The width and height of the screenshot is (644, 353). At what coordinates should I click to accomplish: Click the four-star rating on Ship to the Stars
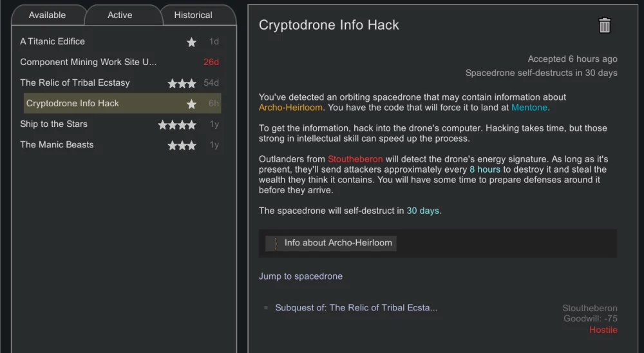177,124
